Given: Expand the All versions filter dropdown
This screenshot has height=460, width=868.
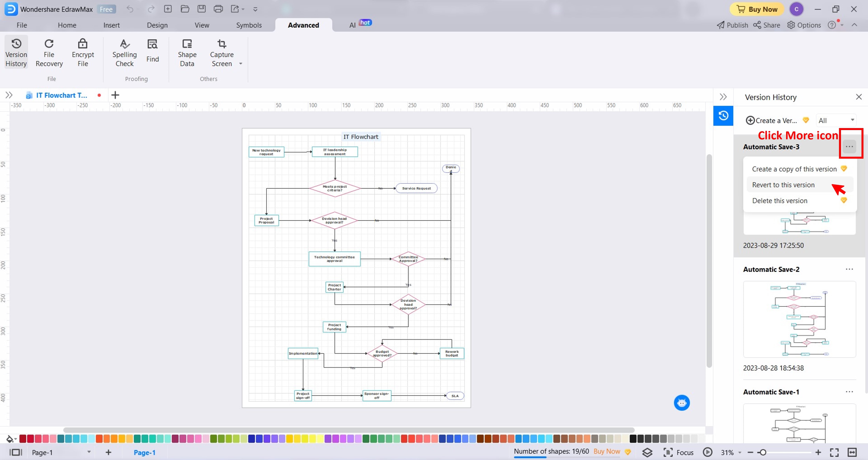Looking at the screenshot, I should click(x=836, y=120).
